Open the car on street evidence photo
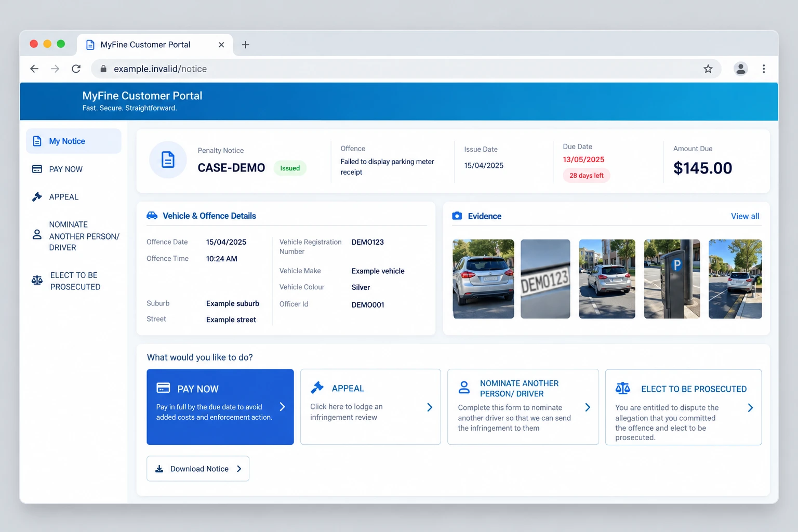This screenshot has width=798, height=532. click(607, 279)
